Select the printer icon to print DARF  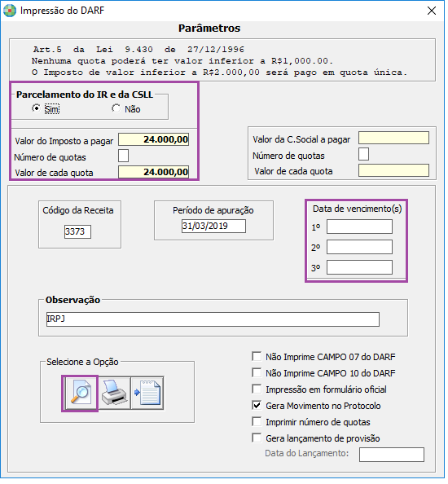pos(114,394)
